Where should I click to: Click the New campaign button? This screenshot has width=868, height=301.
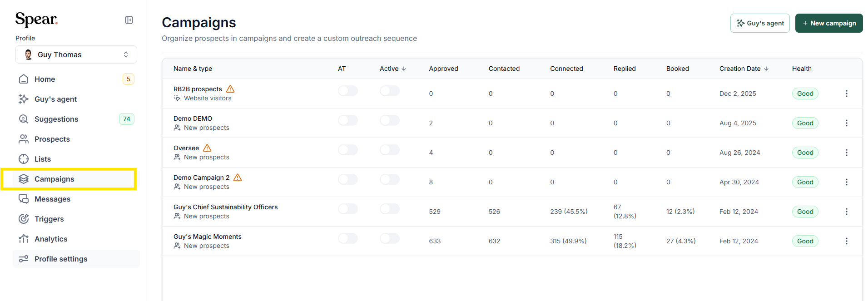(829, 23)
